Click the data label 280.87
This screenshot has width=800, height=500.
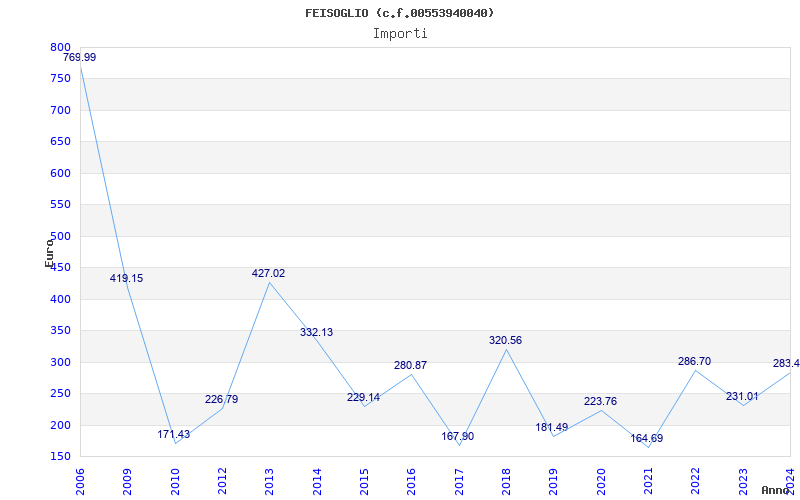tap(410, 365)
